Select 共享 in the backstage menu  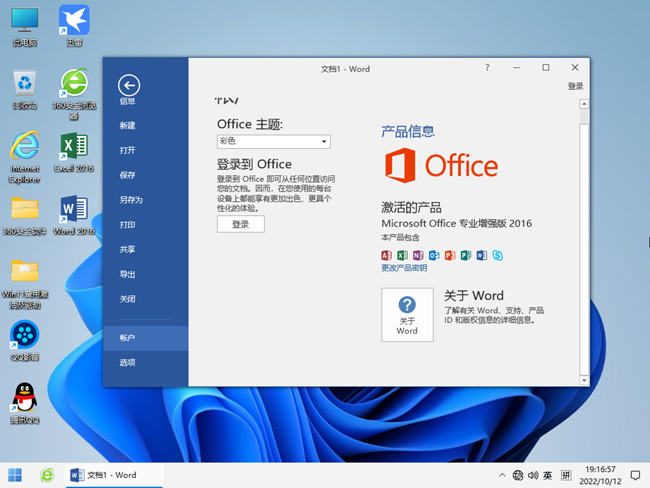127,249
